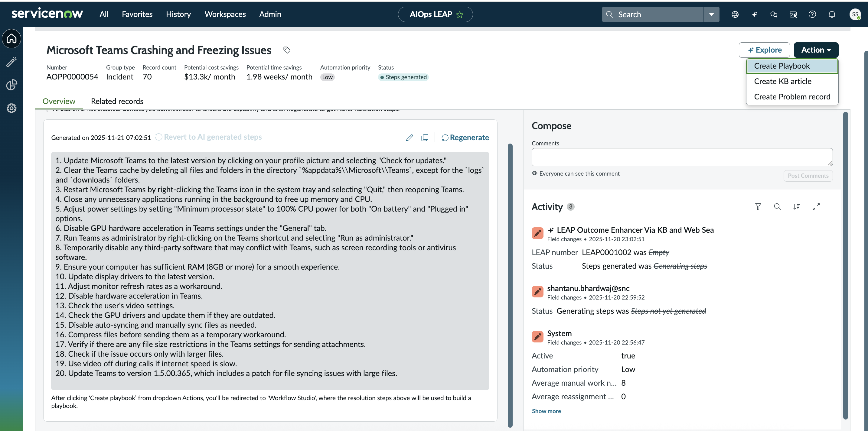Filter the Activity stream

(x=758, y=207)
